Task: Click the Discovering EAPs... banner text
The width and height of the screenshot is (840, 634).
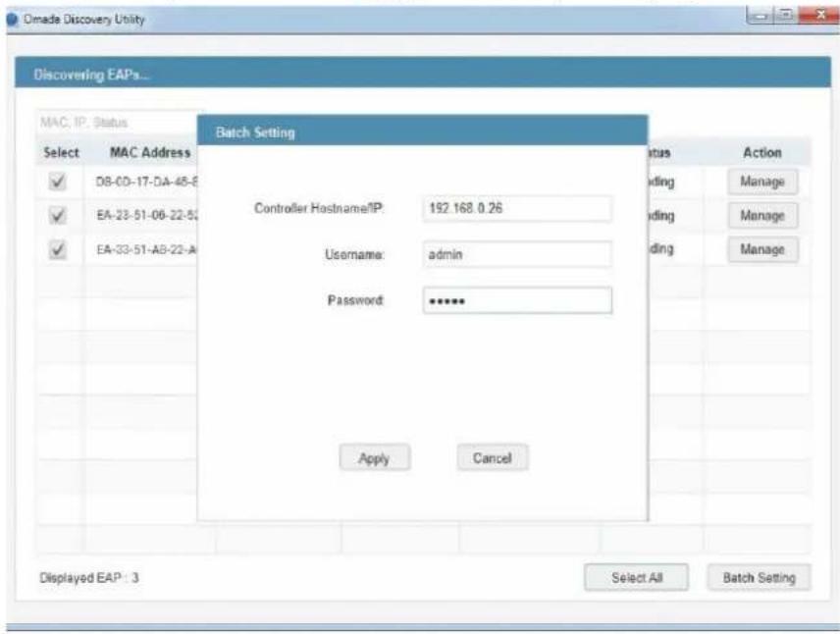Action: (x=91, y=75)
